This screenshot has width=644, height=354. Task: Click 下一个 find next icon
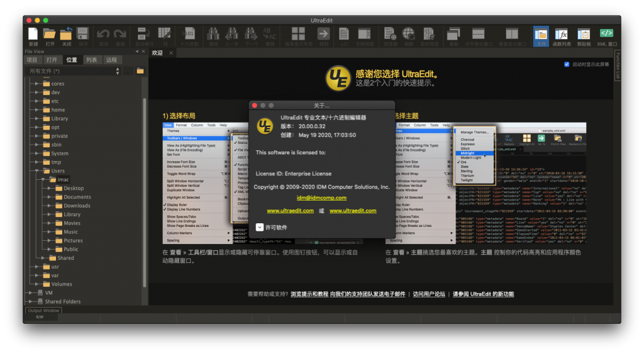[x=251, y=34]
